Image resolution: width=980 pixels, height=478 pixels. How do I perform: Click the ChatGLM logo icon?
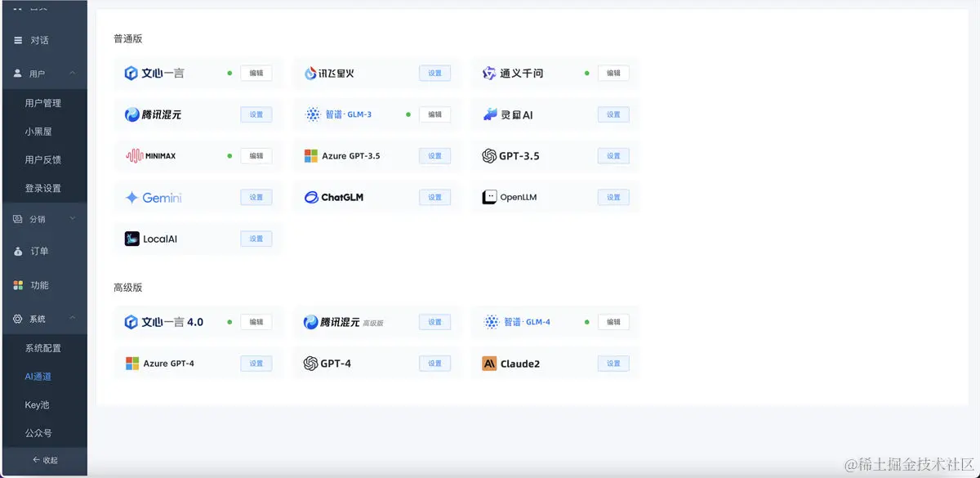[311, 197]
